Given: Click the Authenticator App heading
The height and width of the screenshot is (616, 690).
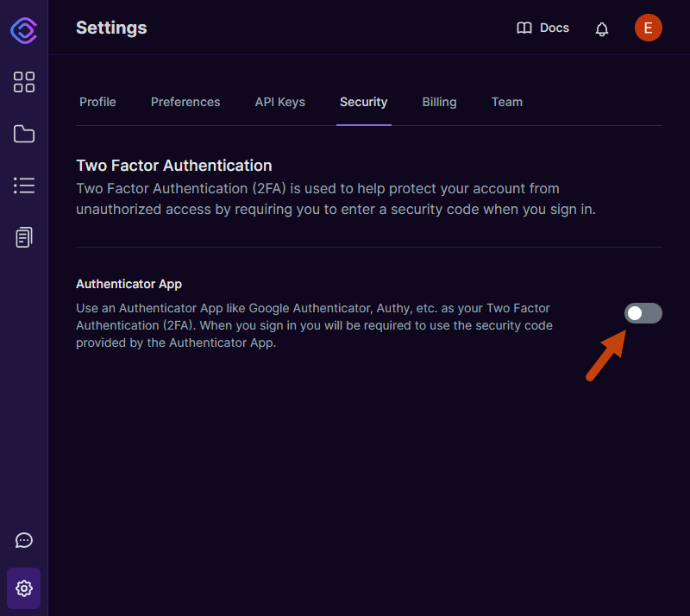Looking at the screenshot, I should [129, 284].
